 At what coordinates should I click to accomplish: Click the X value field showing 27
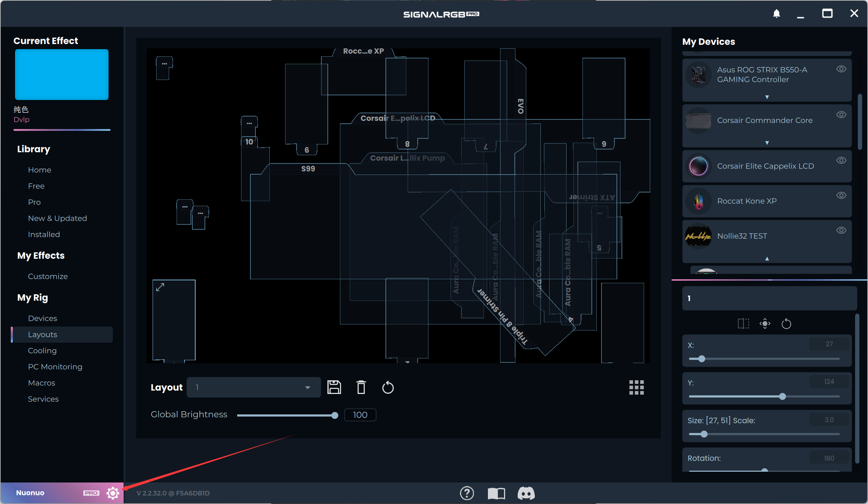point(829,344)
